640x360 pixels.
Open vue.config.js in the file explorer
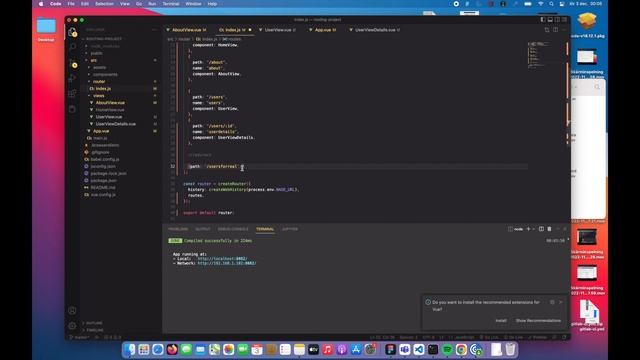tap(103, 195)
